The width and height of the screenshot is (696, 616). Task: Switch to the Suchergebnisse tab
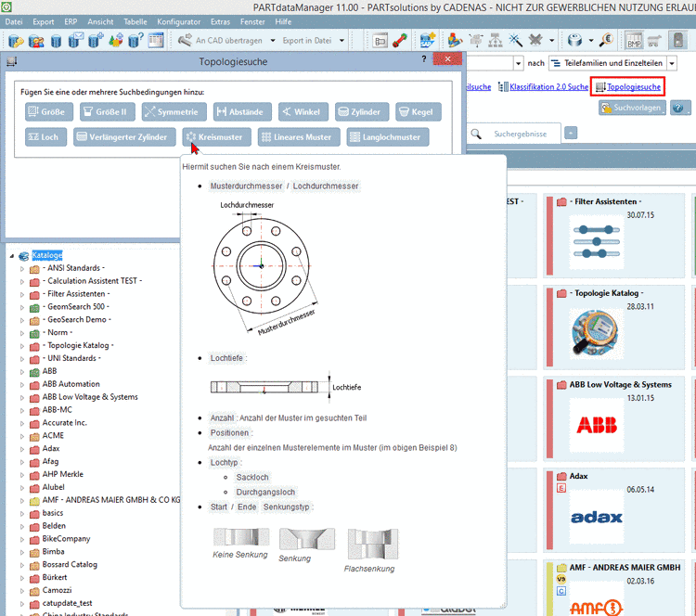[513, 134]
